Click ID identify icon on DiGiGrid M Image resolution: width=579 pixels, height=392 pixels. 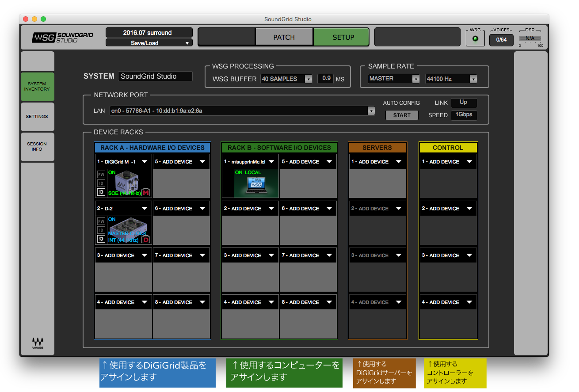coord(101,183)
